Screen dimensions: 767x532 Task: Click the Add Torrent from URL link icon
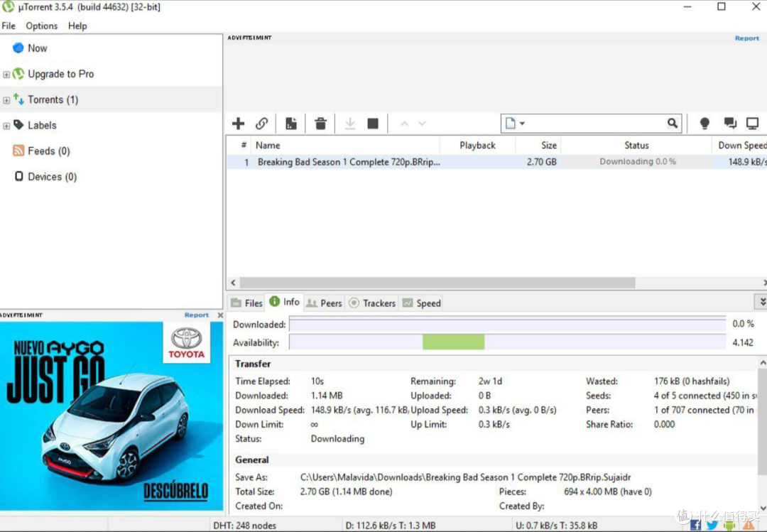(x=261, y=124)
